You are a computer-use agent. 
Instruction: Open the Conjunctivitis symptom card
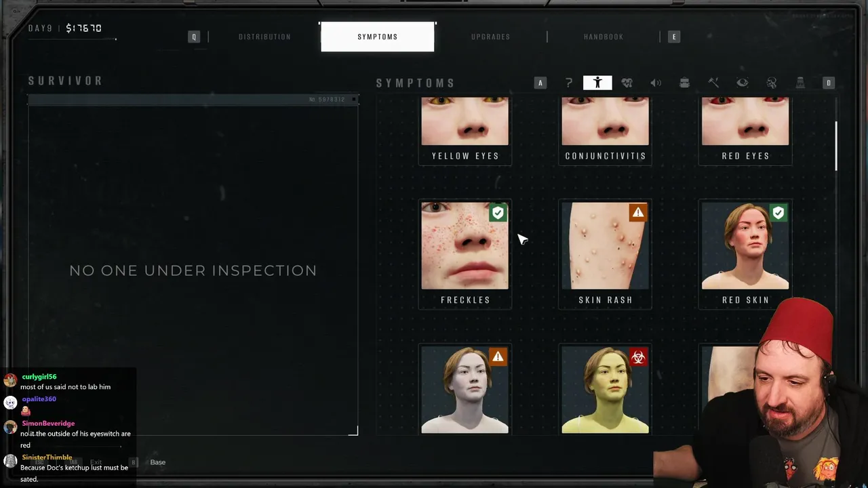point(605,130)
